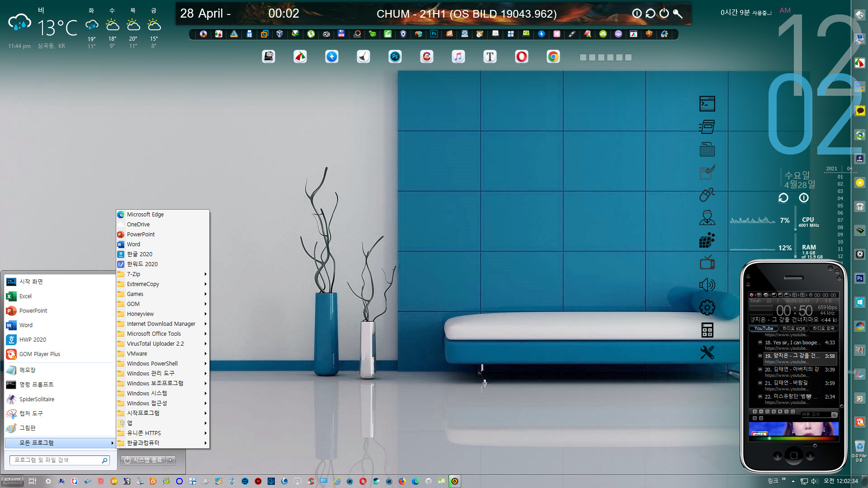The image size is (868, 488).
Task: Open Firefox from the taskbar
Action: click(x=402, y=481)
